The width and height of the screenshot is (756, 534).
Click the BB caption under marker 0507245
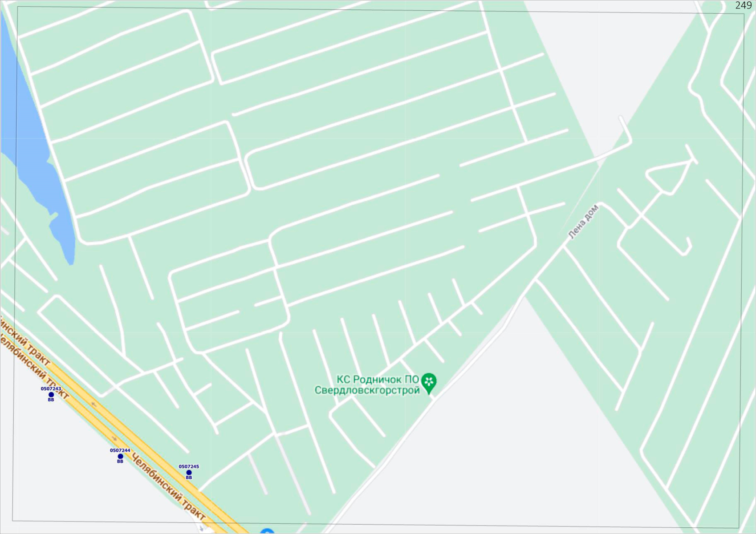point(189,478)
